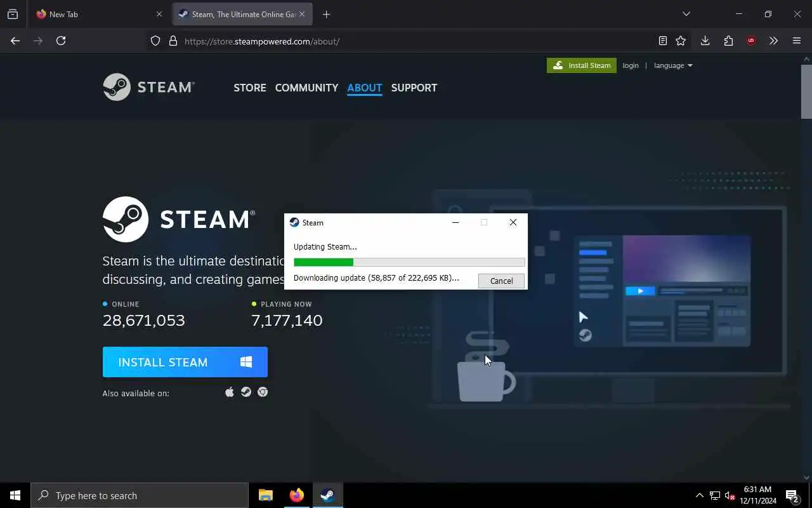Viewport: 812px width, 508px height.
Task: Show hidden system tray icons
Action: [700, 495]
